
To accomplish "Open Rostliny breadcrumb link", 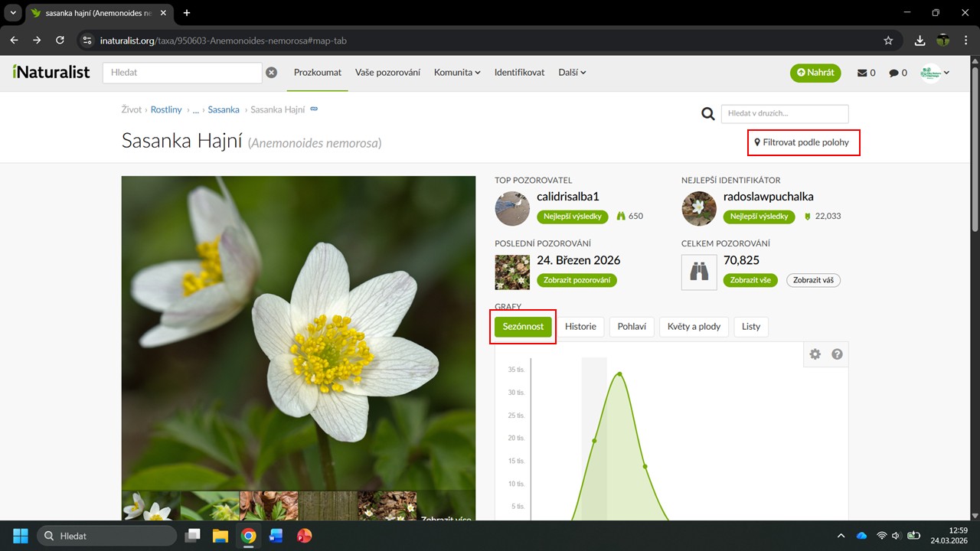I will (166, 109).
